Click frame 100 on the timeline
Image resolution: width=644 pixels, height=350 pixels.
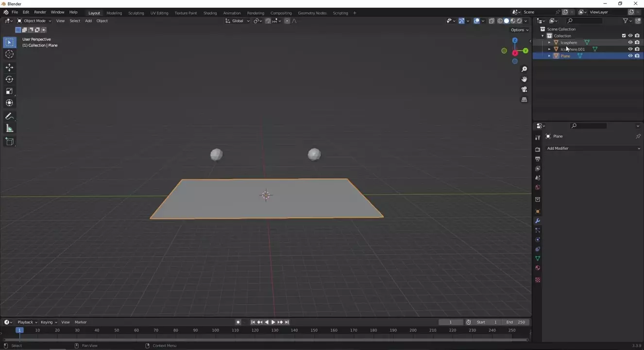coord(215,331)
